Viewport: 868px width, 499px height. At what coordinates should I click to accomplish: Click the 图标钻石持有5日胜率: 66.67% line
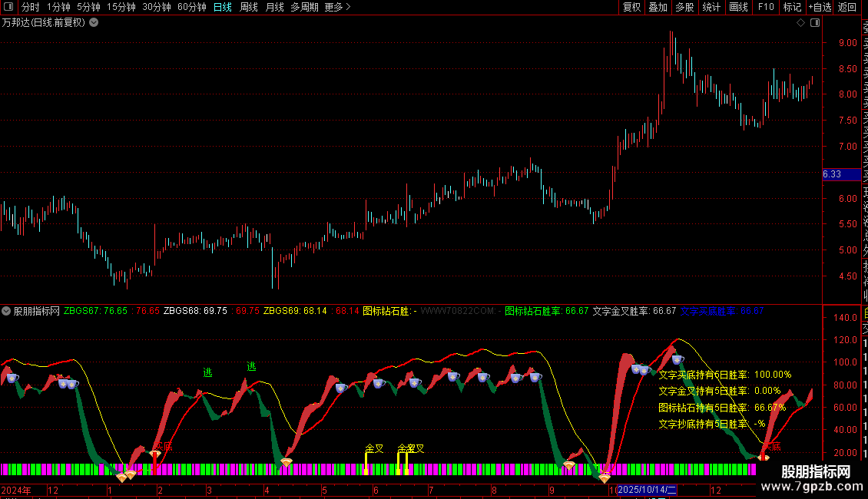coord(722,408)
